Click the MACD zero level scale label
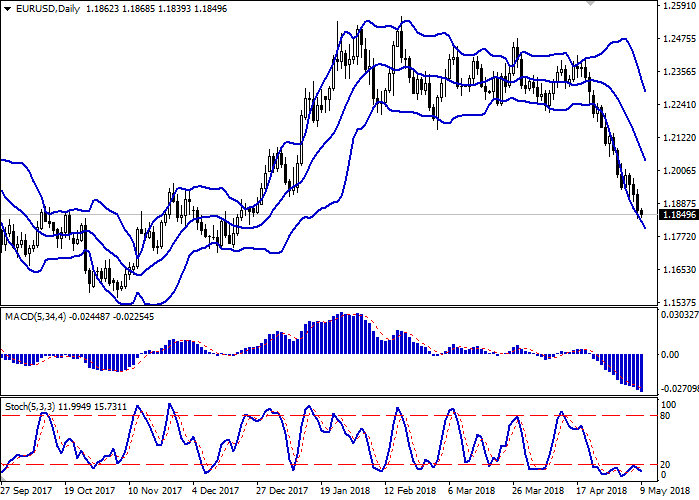 pyautogui.click(x=672, y=354)
